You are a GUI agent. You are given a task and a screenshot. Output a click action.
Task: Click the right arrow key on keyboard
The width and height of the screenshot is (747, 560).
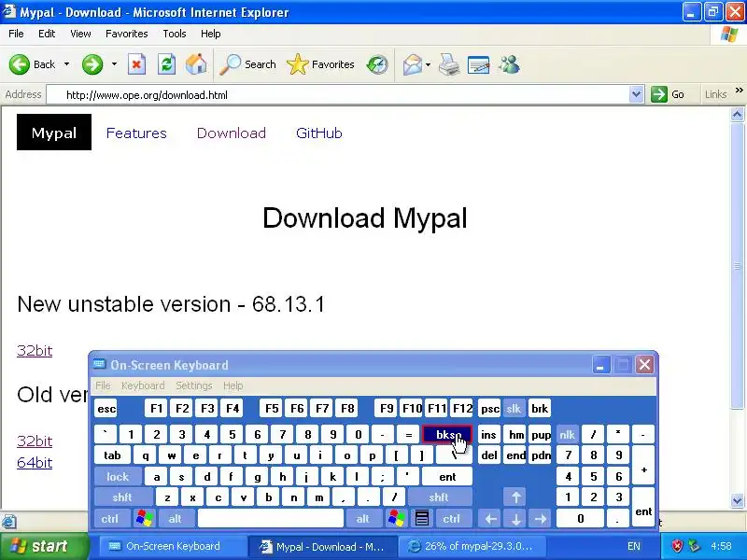click(541, 518)
